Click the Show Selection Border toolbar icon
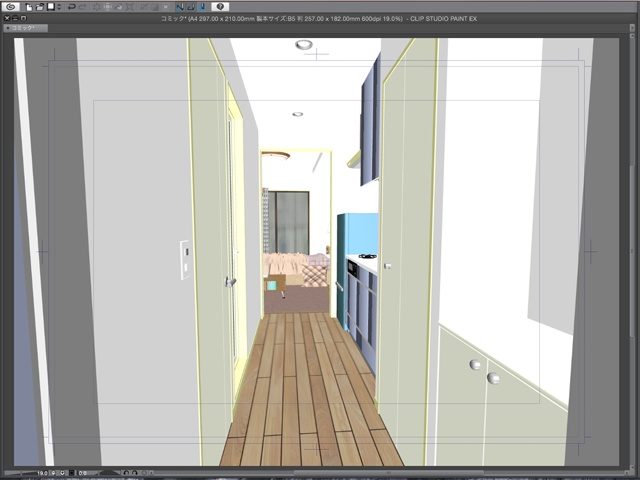 pyautogui.click(x=166, y=7)
